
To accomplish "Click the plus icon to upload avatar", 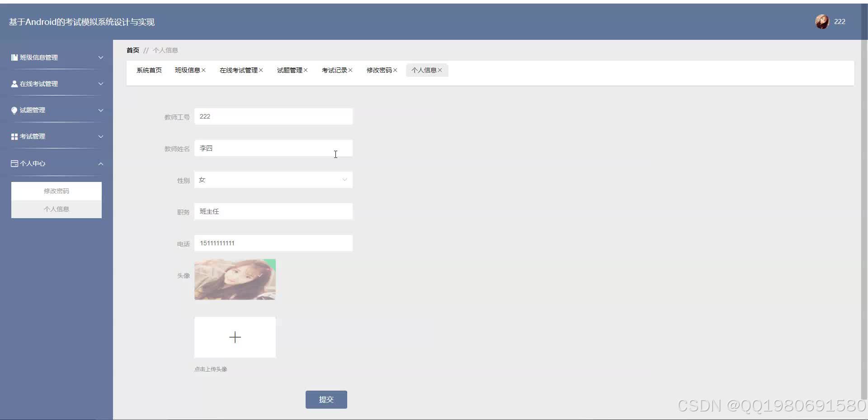I will [x=235, y=337].
